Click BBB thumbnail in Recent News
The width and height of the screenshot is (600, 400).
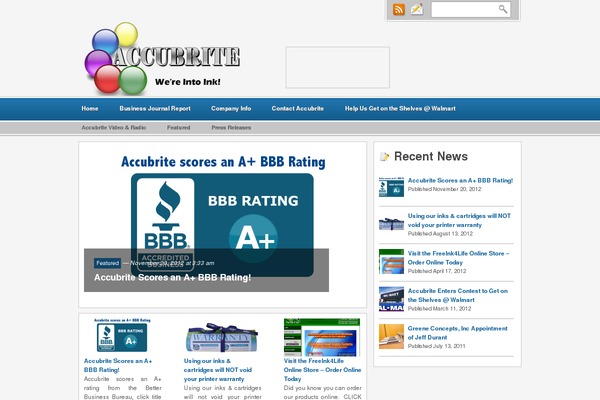[391, 187]
